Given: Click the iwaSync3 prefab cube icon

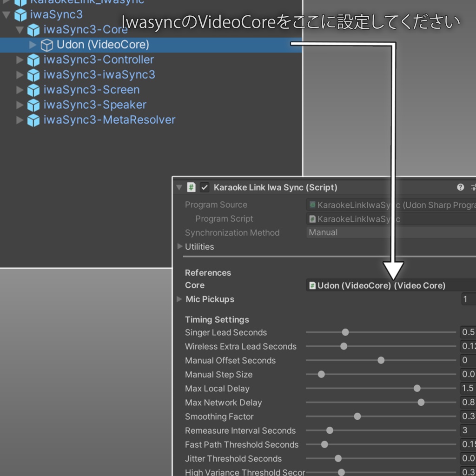Looking at the screenshot, I should [20, 15].
